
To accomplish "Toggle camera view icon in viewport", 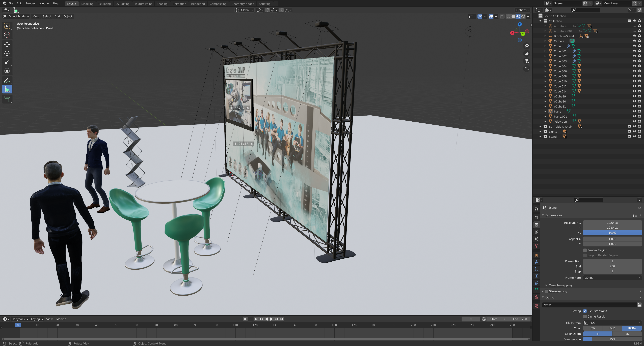I will (x=526, y=61).
